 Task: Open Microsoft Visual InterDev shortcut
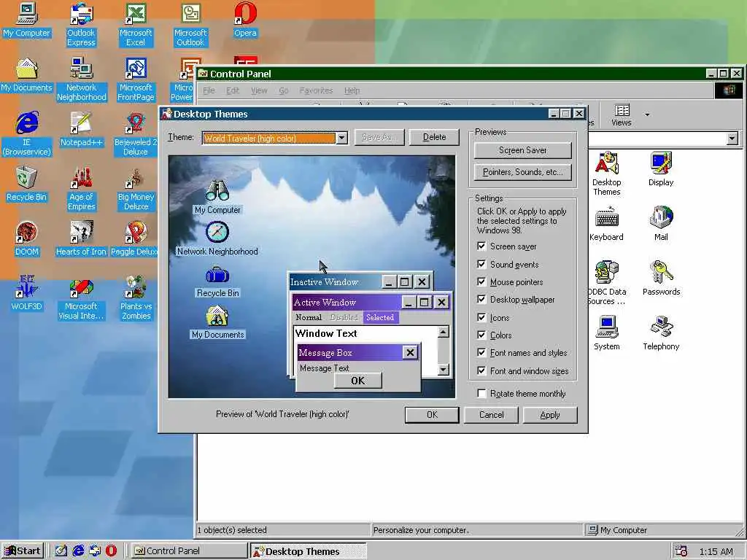pyautogui.click(x=82, y=298)
